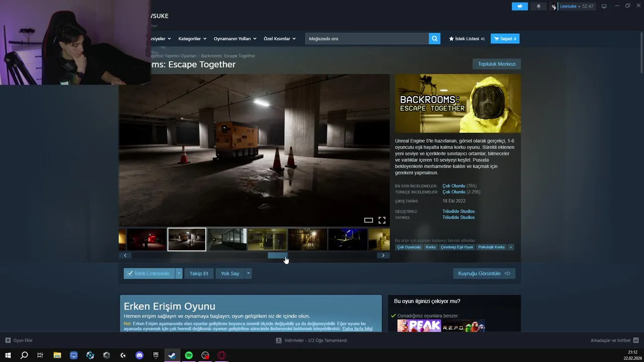Open İstek Listesi wishlist with star
The width and height of the screenshot is (644, 362).
tap(467, 39)
